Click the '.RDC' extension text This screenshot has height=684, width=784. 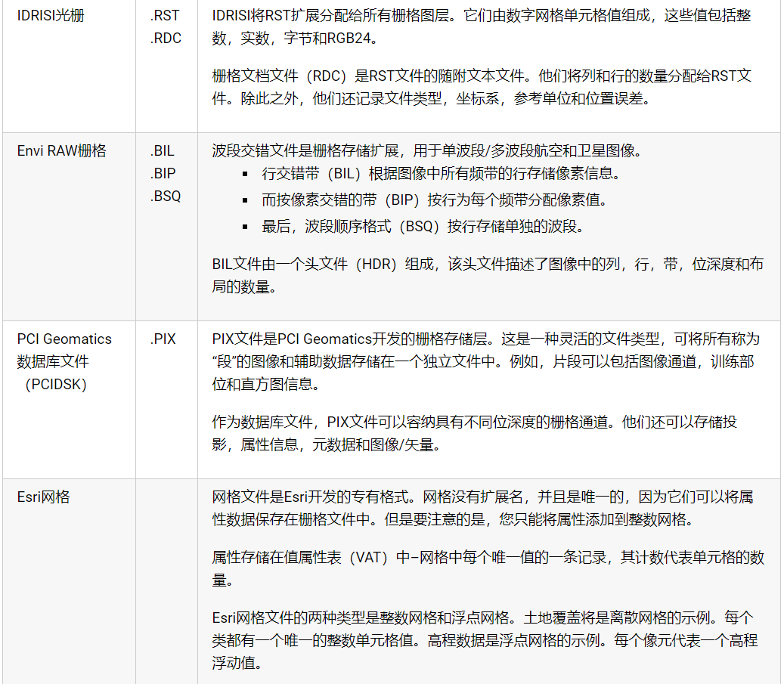[166, 38]
